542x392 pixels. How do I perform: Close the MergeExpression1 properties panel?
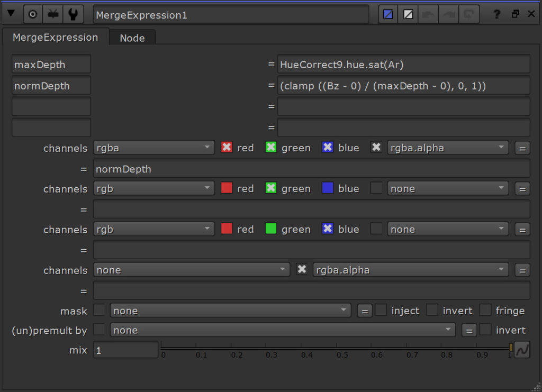(x=531, y=14)
